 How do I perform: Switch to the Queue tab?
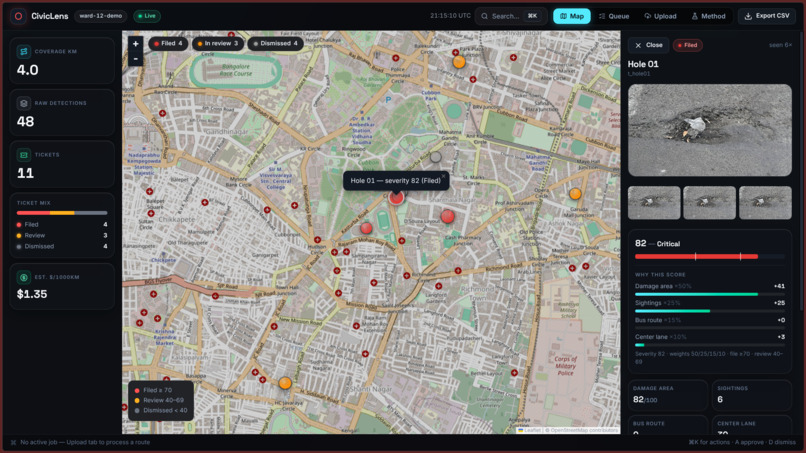pyautogui.click(x=614, y=16)
